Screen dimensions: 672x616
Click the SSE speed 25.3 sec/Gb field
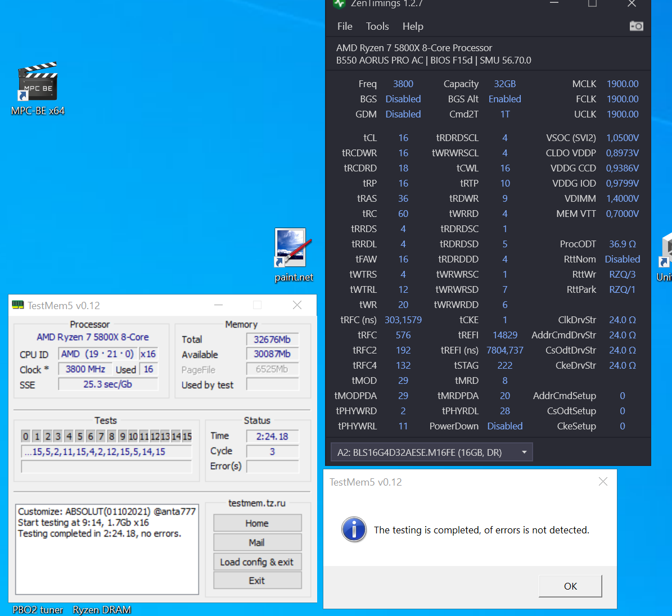tap(108, 384)
